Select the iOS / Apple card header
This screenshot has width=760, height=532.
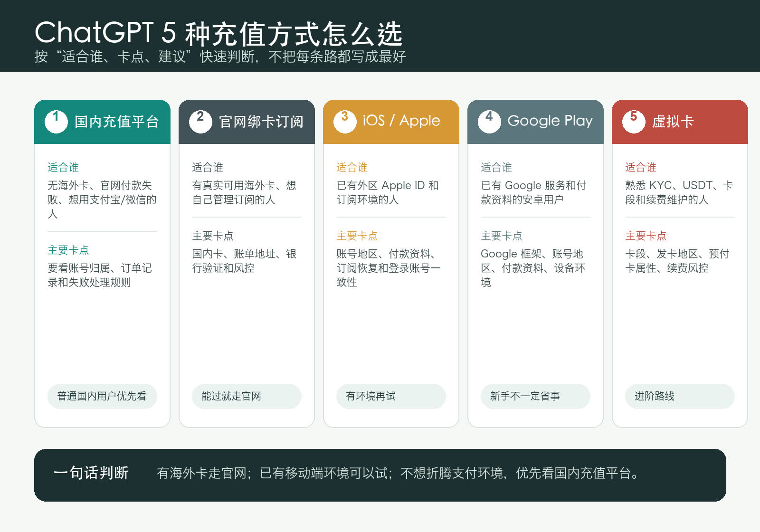391,122
